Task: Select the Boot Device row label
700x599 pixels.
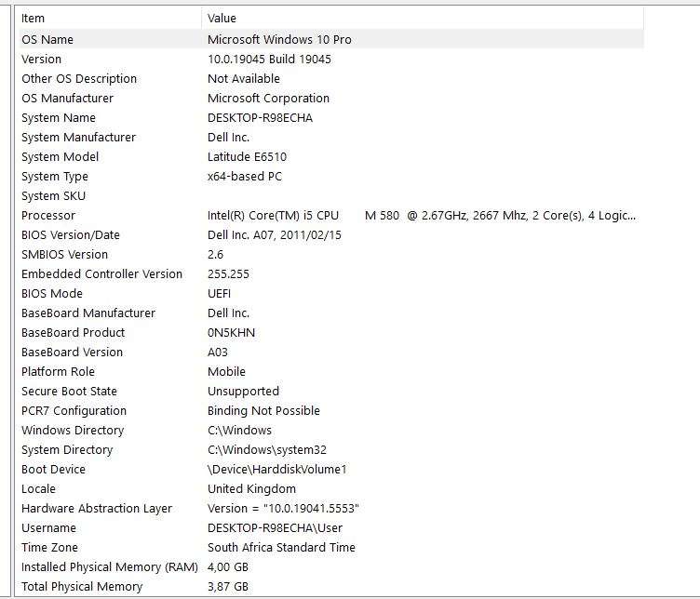Action: click(53, 469)
